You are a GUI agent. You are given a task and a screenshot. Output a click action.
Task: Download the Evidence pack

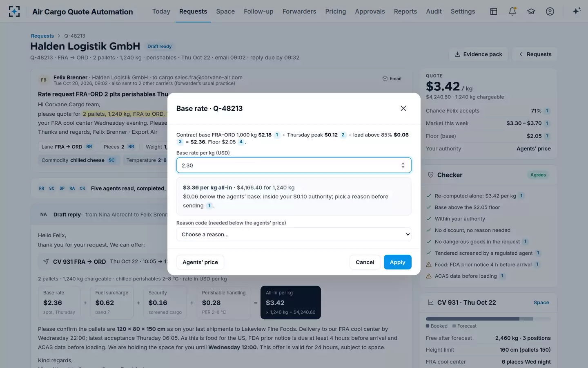[x=478, y=54]
